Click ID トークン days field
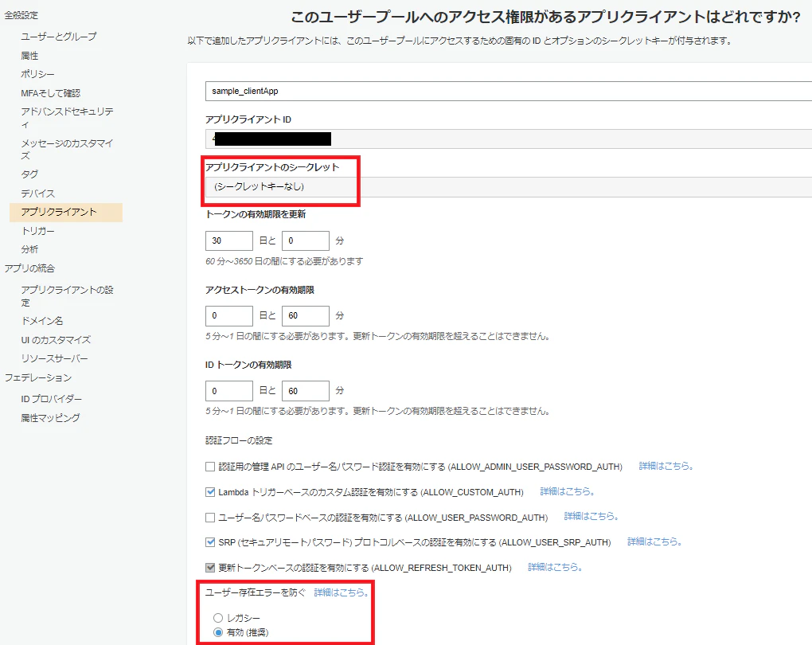The width and height of the screenshot is (812, 645). 229,391
